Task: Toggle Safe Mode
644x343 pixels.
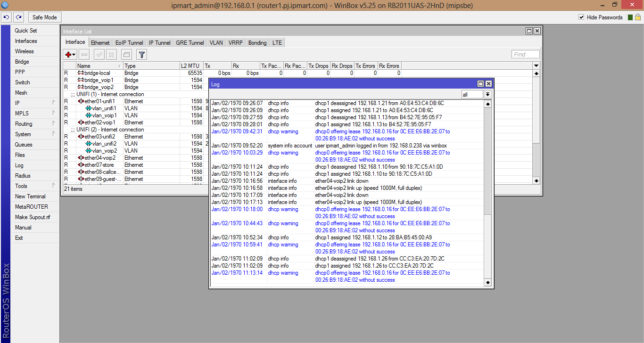Action: pos(44,17)
